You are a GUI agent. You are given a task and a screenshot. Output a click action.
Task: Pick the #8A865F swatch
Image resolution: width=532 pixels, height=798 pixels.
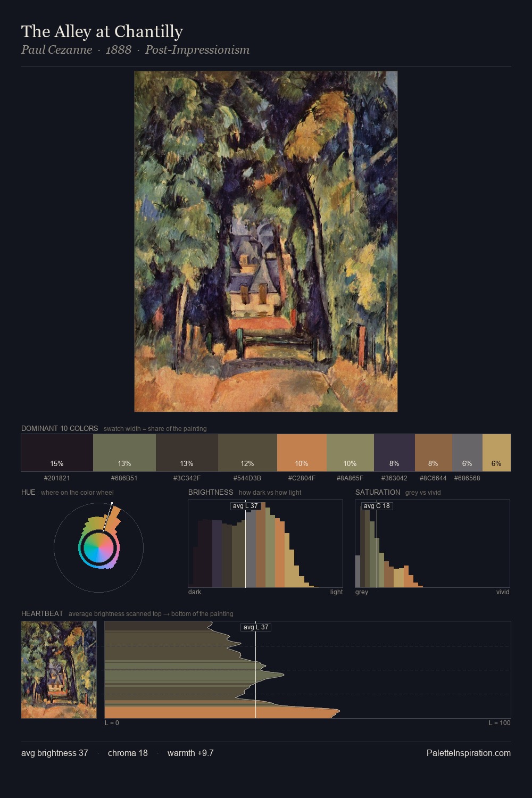tap(350, 453)
